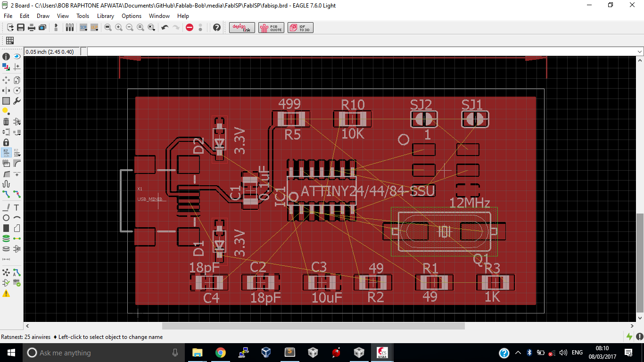644x362 pixels.
Task: Click the IDF to 3D button
Action: click(301, 28)
